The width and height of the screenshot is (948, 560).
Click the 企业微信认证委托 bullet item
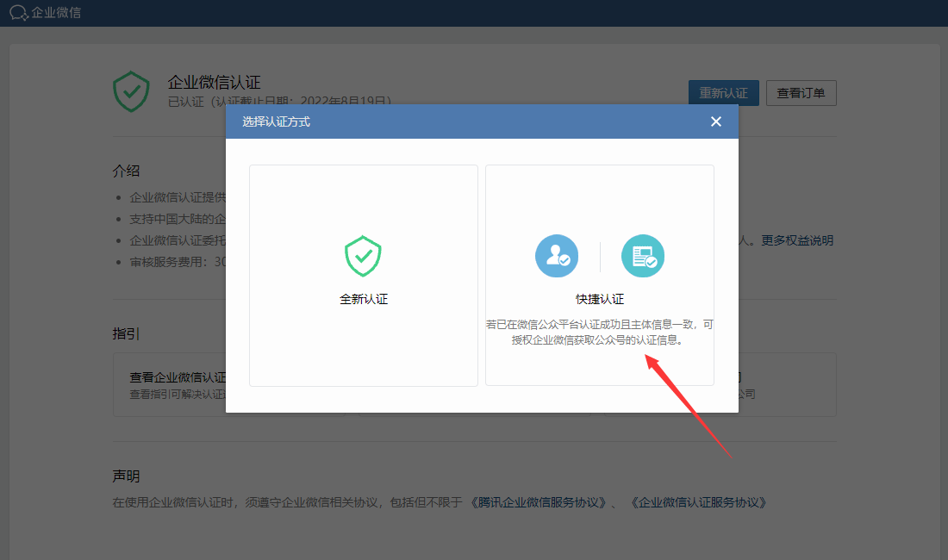178,240
